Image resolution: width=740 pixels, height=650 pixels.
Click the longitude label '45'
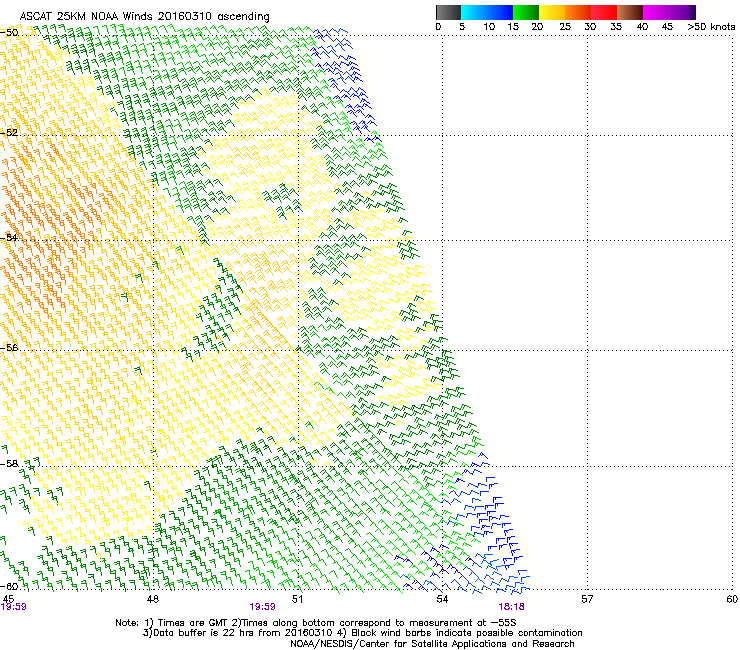[x=8, y=599]
